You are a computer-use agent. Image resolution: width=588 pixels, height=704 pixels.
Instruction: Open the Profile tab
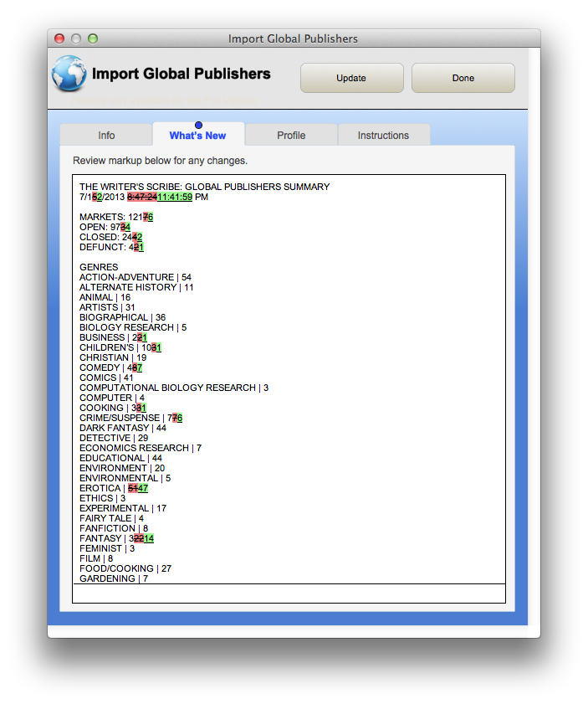coord(291,135)
